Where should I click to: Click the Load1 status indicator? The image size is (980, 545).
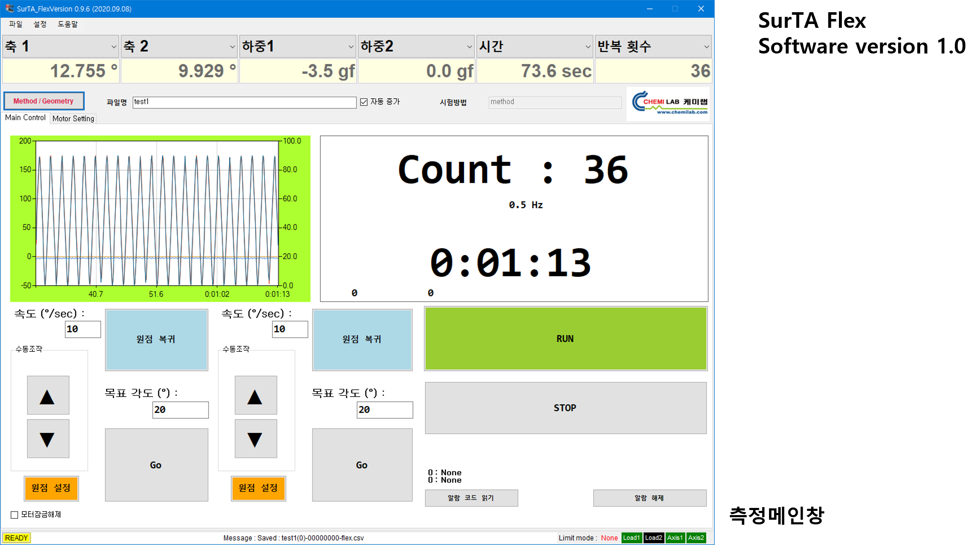point(631,538)
